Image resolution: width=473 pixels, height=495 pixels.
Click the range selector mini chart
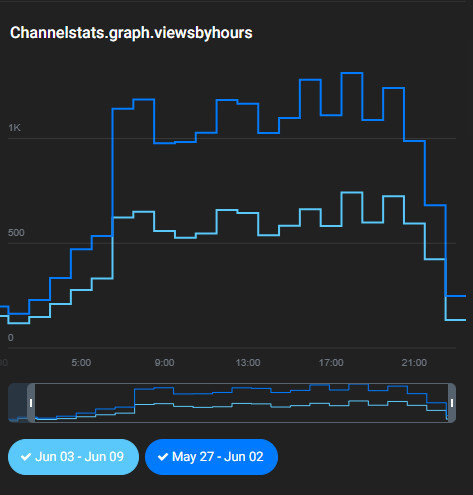[x=241, y=403]
